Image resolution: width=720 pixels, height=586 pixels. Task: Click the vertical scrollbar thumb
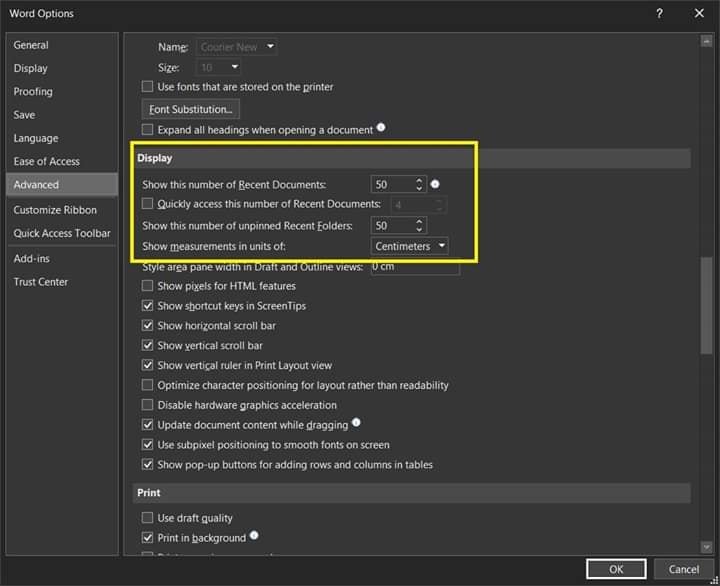pos(706,305)
